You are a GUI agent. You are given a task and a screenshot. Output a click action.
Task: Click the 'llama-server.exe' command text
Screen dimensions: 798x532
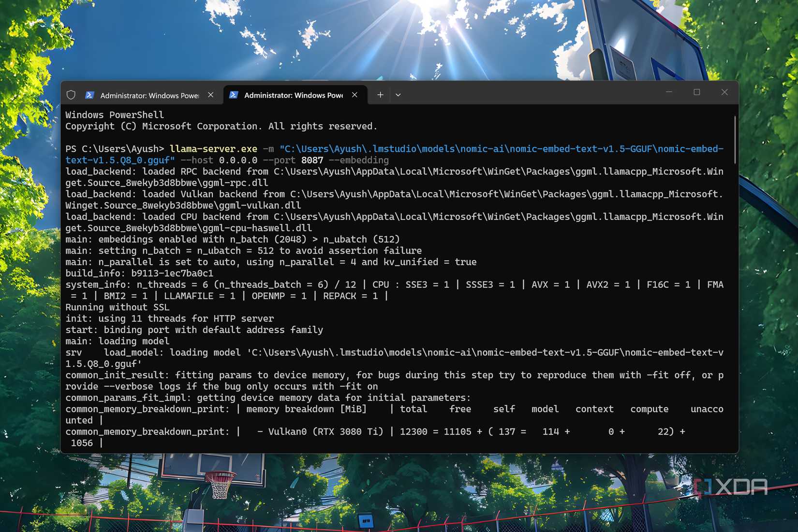tap(213, 148)
